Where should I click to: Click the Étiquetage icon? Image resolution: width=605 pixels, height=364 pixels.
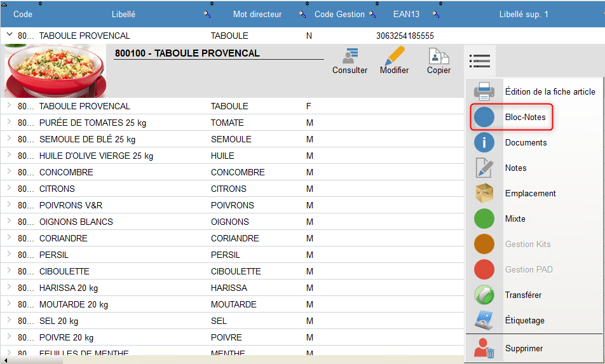tap(484, 320)
